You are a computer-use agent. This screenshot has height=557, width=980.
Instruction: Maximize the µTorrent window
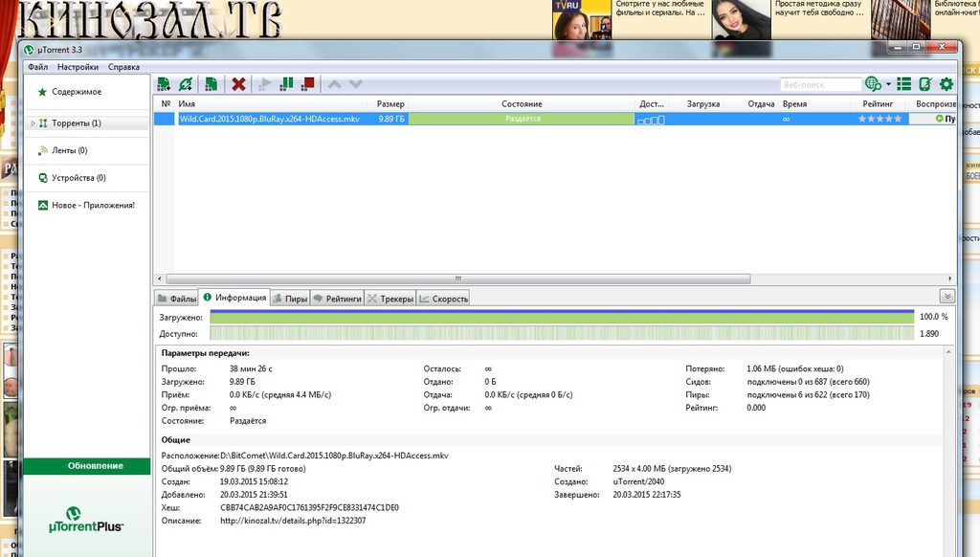coord(916,47)
